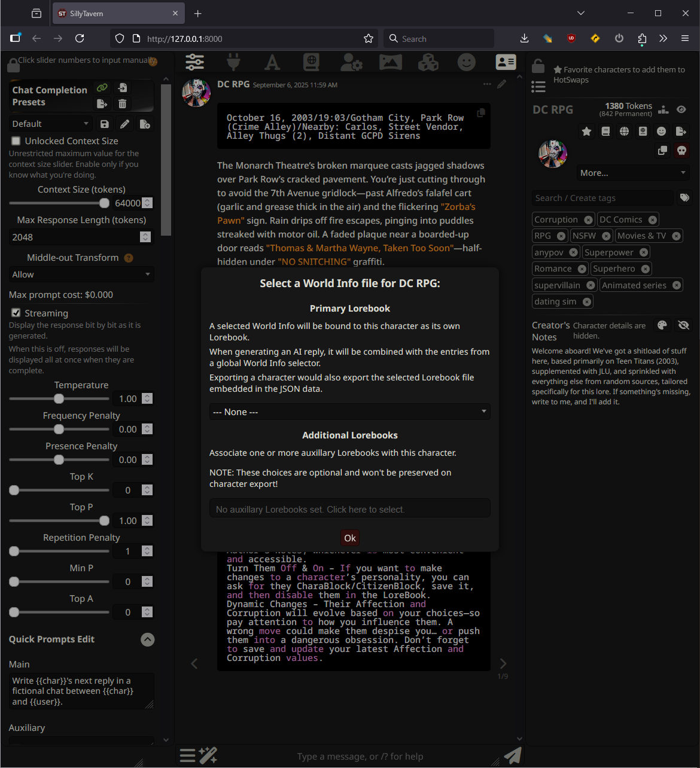Go to previous swipe with left chevron
This screenshot has height=768, width=700.
click(x=194, y=663)
